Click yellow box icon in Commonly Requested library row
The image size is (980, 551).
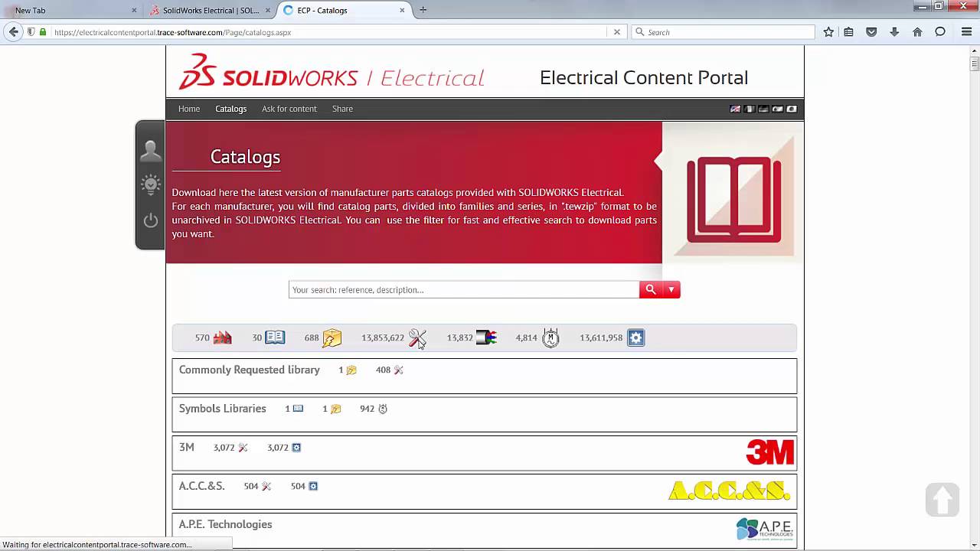(x=351, y=370)
